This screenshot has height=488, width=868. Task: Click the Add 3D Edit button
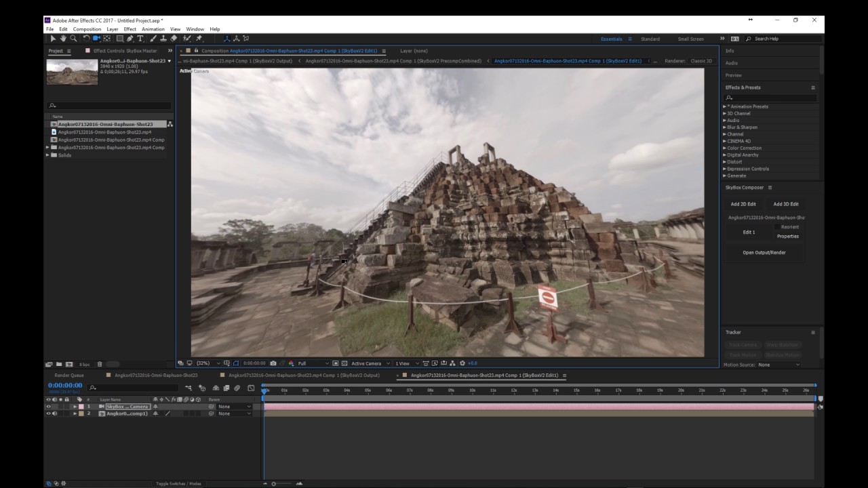tap(786, 204)
